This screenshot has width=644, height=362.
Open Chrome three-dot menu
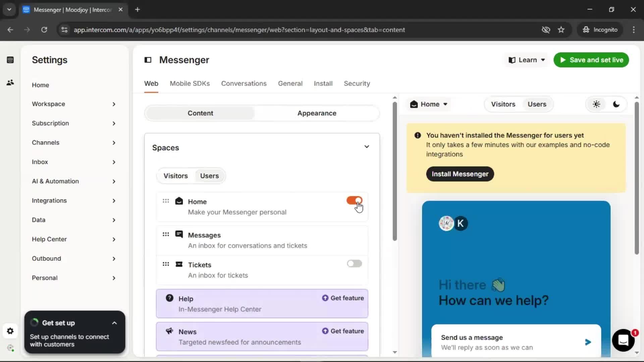[634, 30]
